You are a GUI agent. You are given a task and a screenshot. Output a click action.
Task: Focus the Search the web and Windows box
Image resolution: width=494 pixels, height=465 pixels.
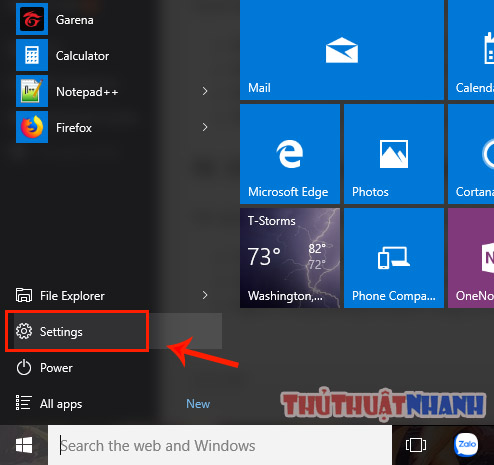tap(220, 445)
